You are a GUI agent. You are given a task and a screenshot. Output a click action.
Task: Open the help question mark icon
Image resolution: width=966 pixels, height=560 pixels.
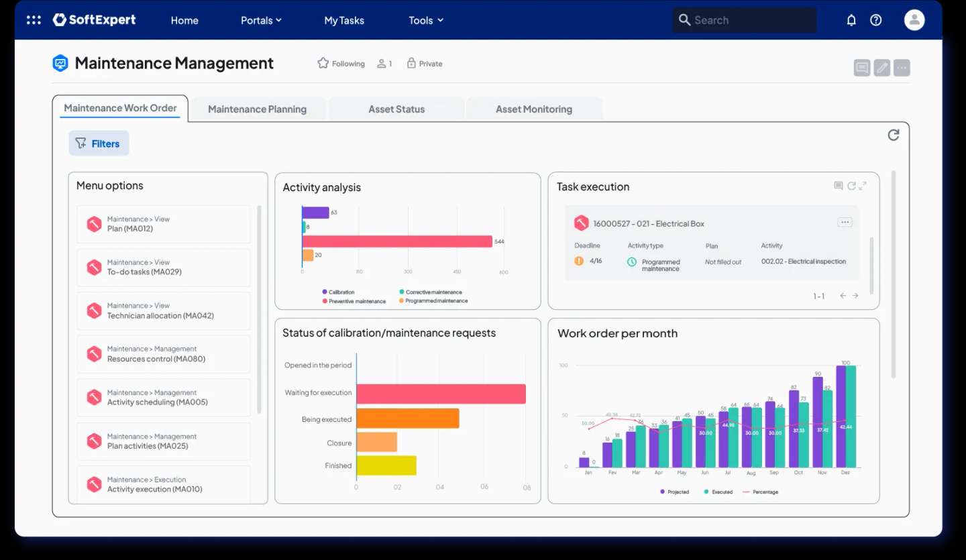click(x=875, y=20)
